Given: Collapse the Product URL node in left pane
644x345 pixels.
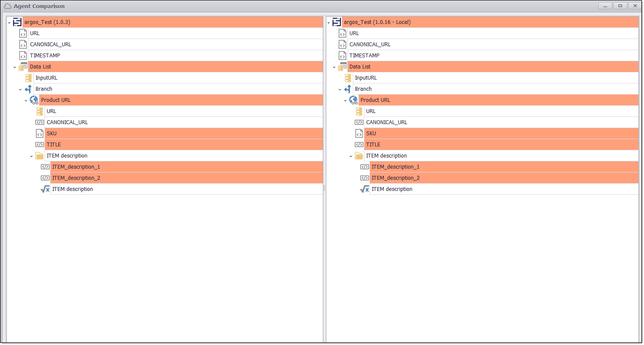Looking at the screenshot, I should click(26, 101).
